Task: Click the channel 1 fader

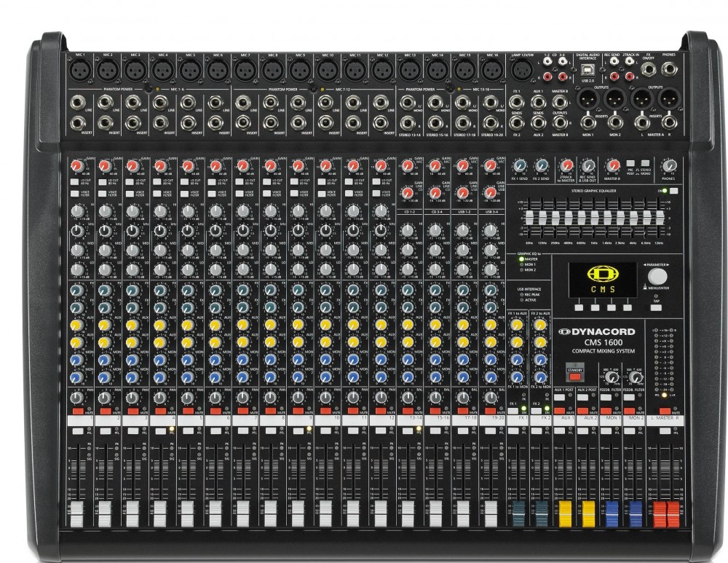Action: pos(76,513)
